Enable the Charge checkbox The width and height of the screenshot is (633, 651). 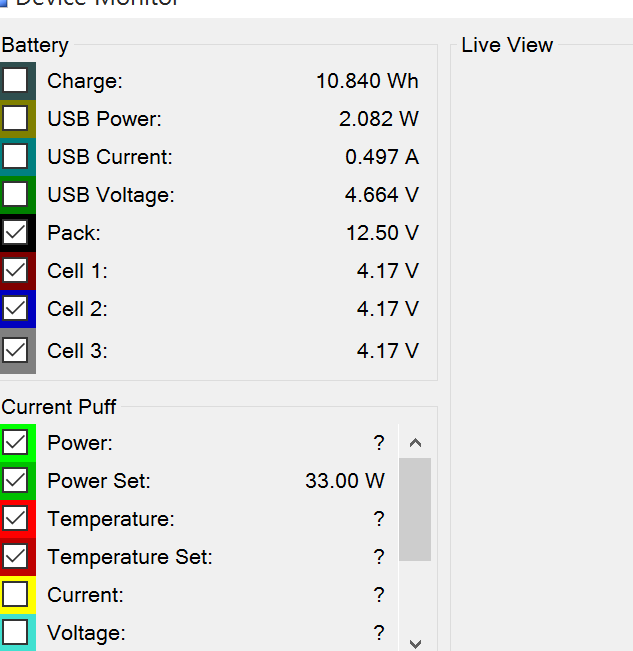pyautogui.click(x=15, y=80)
